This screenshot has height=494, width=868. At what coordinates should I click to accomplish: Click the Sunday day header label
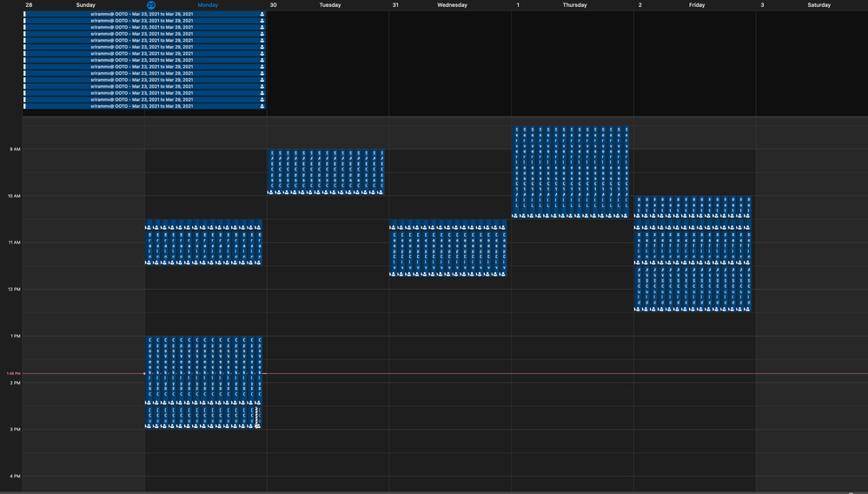point(85,5)
